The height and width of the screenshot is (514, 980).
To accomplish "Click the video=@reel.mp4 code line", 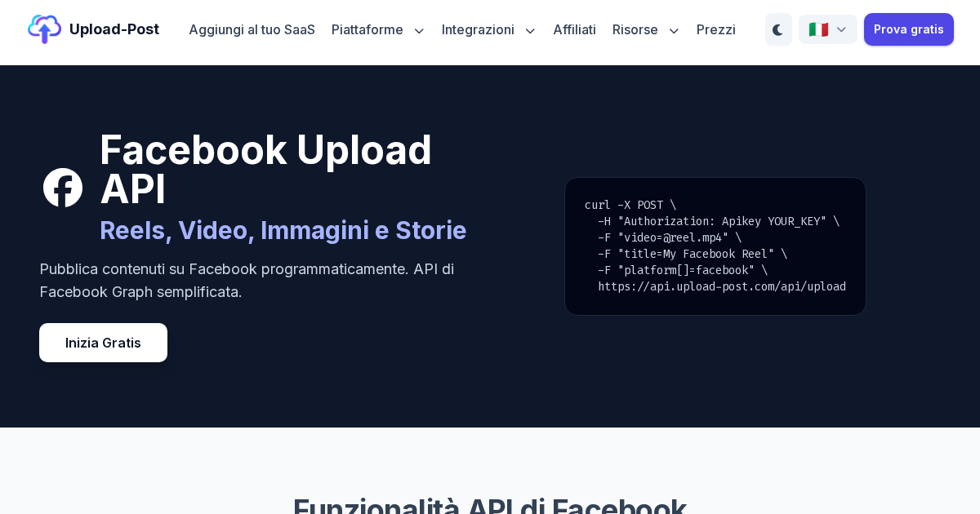I will point(670,237).
